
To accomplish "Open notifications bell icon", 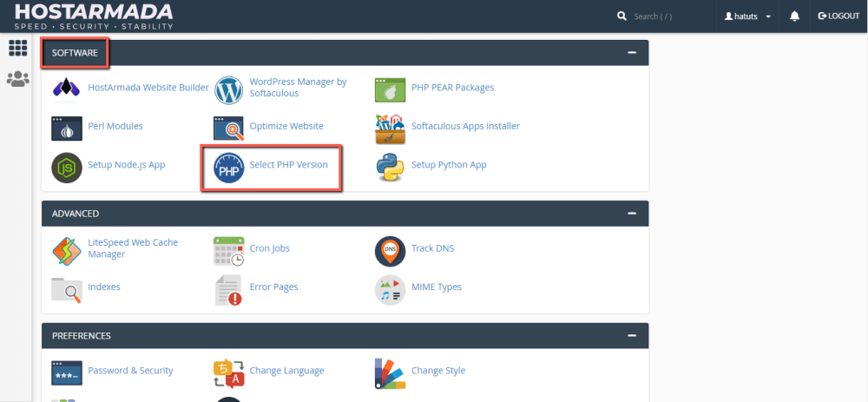I will point(794,16).
